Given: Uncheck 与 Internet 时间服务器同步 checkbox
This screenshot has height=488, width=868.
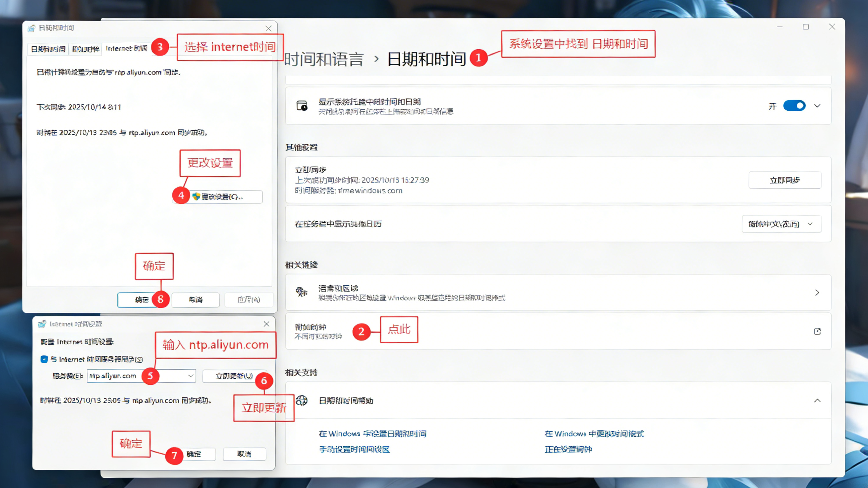Looking at the screenshot, I should click(x=44, y=359).
